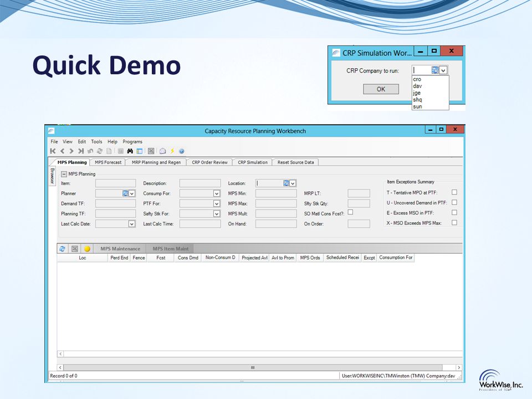The width and height of the screenshot is (532, 399).
Task: Click the greyed save toolbar icon
Action: click(x=120, y=151)
